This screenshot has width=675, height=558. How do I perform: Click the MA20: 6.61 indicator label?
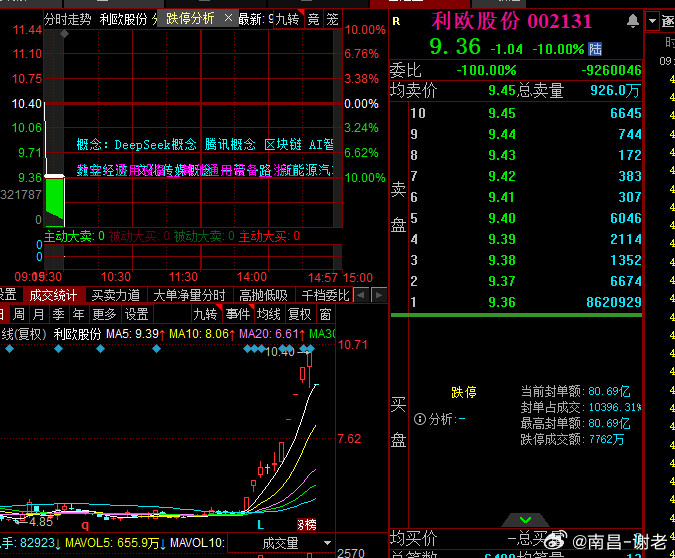(272, 334)
